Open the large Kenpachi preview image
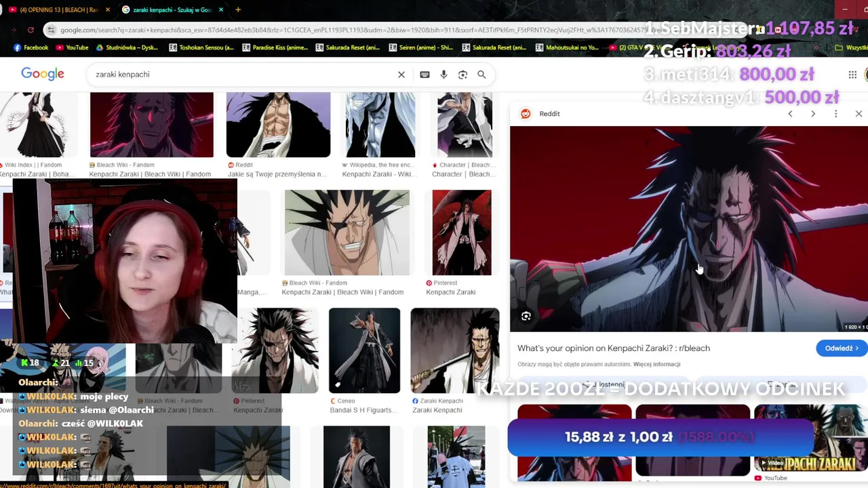The height and width of the screenshot is (488, 868). click(689, 229)
